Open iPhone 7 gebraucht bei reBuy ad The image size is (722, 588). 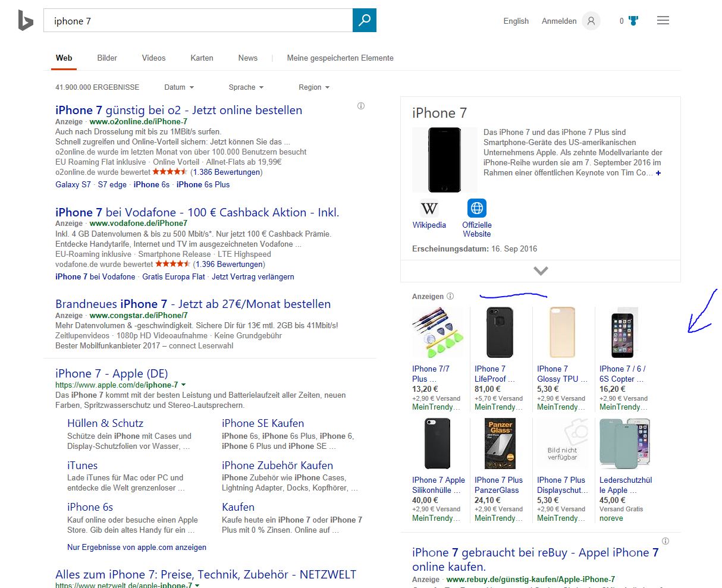click(535, 559)
